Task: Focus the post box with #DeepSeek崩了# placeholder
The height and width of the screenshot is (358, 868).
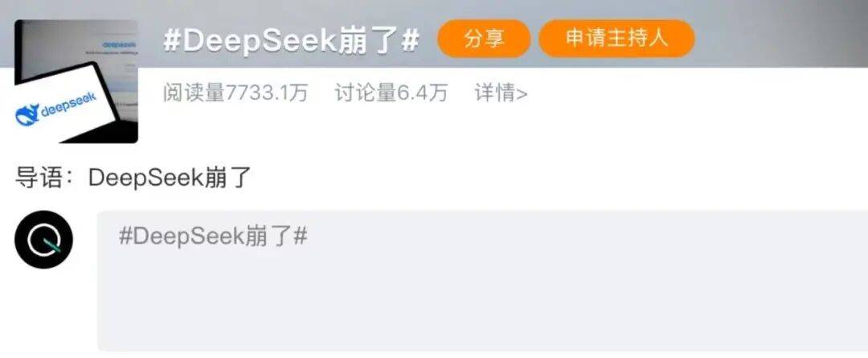Action: [482, 281]
